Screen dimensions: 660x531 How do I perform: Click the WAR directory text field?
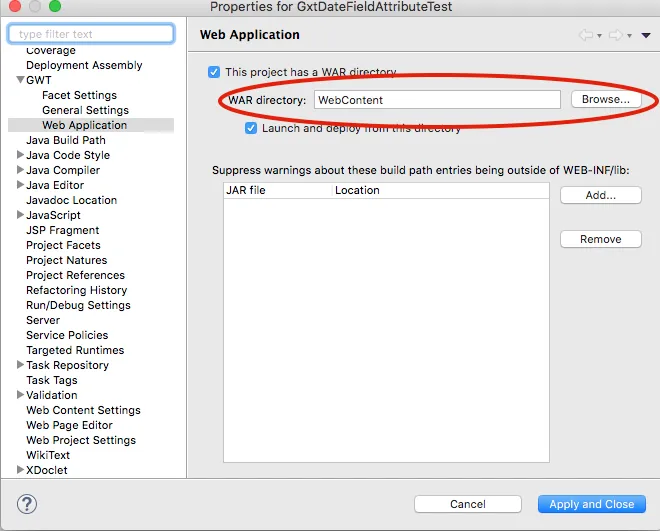(x=437, y=100)
